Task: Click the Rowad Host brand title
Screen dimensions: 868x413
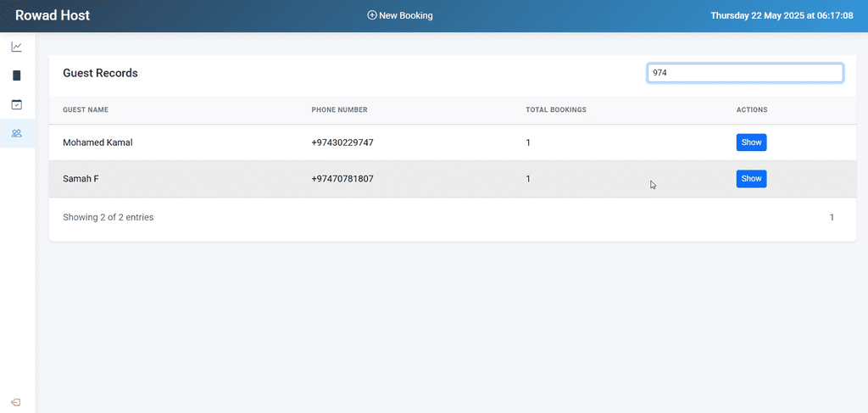Action: pos(53,15)
